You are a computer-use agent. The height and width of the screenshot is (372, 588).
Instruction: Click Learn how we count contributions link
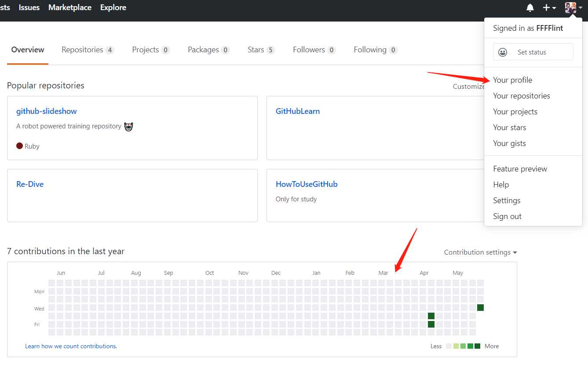(71, 346)
